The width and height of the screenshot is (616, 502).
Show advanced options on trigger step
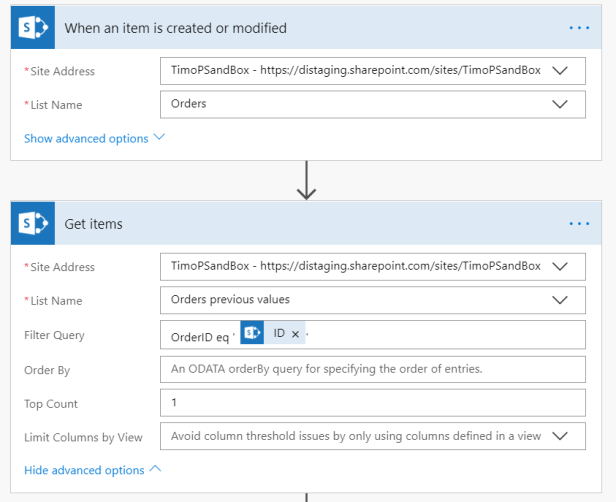point(94,139)
